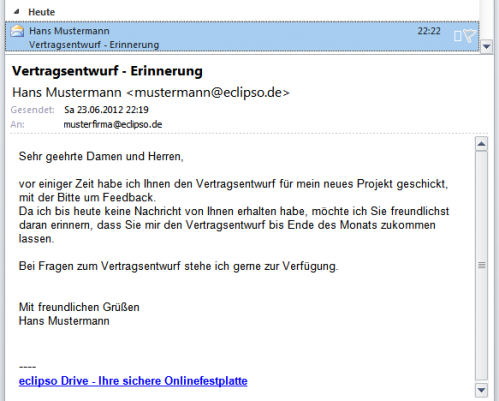This screenshot has height=401, width=499.
Task: Flag the Hans Mustermann message
Action: [x=469, y=36]
